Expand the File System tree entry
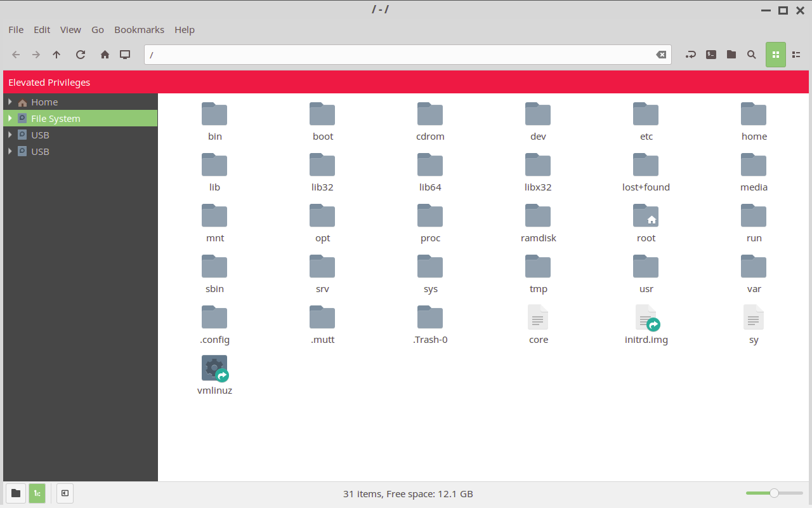This screenshot has width=812, height=508. 10,118
